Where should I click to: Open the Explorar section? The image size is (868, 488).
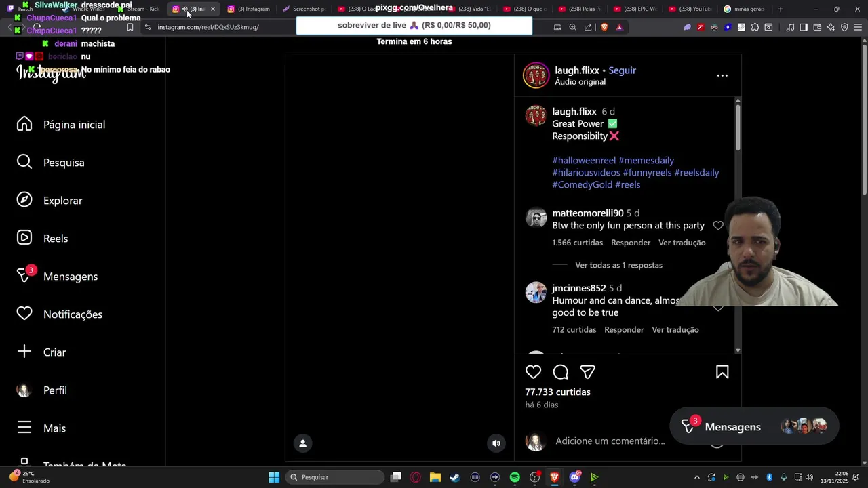point(63,201)
